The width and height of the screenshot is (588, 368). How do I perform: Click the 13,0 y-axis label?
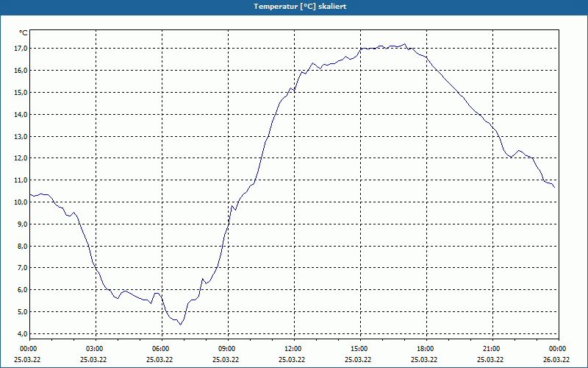[x=21, y=136]
